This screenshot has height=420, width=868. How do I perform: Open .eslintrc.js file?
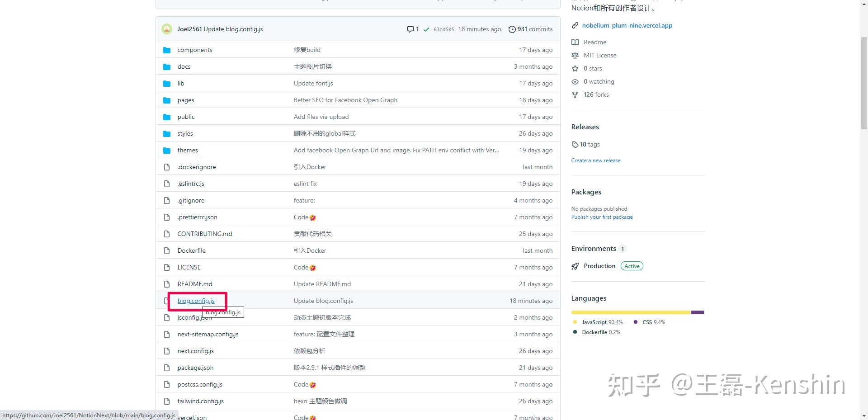(191, 184)
